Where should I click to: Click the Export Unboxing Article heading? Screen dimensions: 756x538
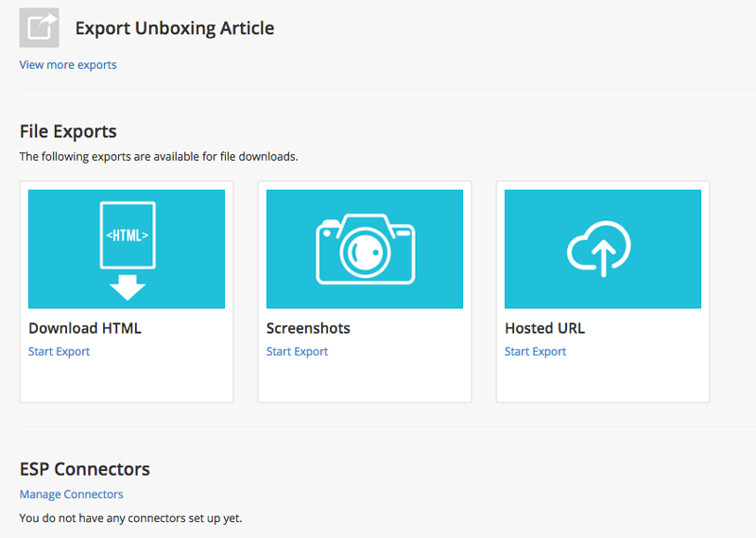coord(175,28)
